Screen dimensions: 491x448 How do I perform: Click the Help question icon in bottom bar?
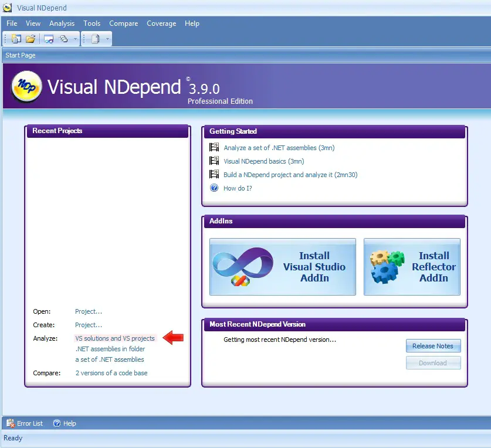pos(57,423)
